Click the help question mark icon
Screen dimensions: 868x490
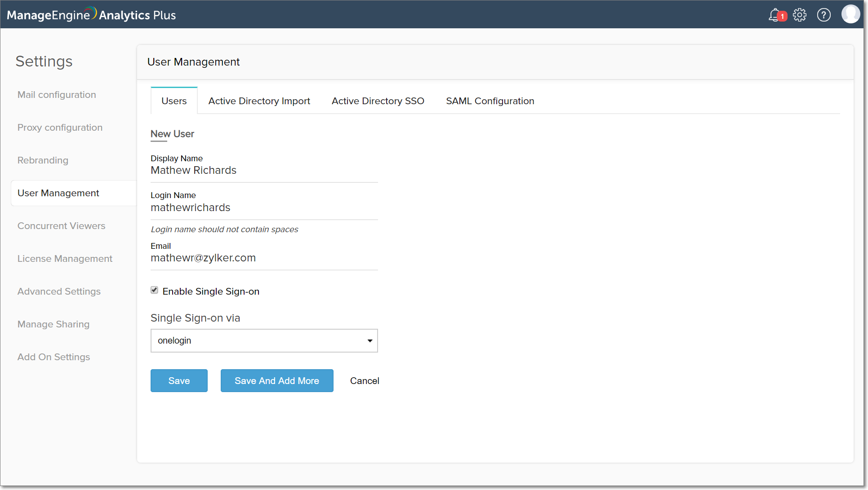pos(823,14)
